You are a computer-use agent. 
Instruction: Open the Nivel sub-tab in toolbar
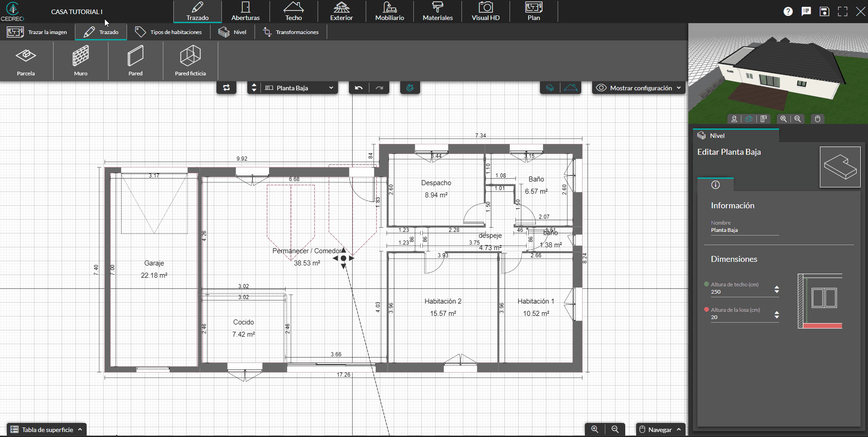coord(232,32)
